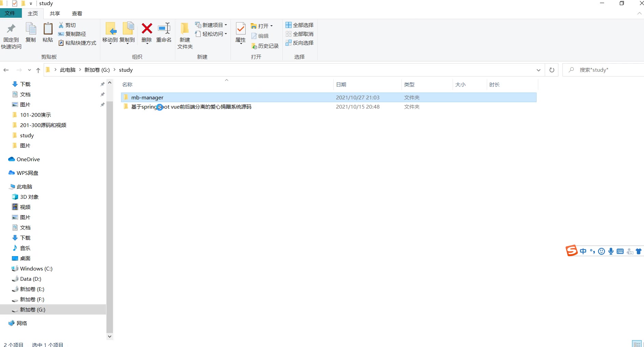This screenshot has width=644, height=347.
Task: Click the Copy icon in ribbon
Action: point(31,32)
